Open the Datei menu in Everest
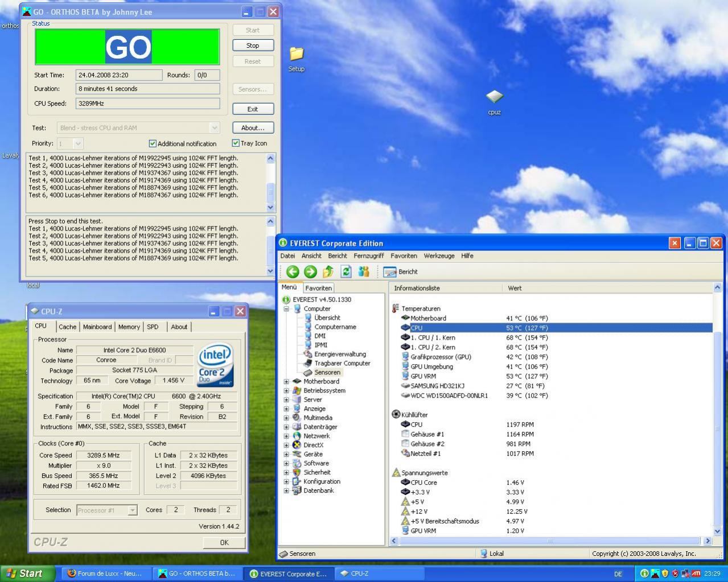 click(x=287, y=256)
